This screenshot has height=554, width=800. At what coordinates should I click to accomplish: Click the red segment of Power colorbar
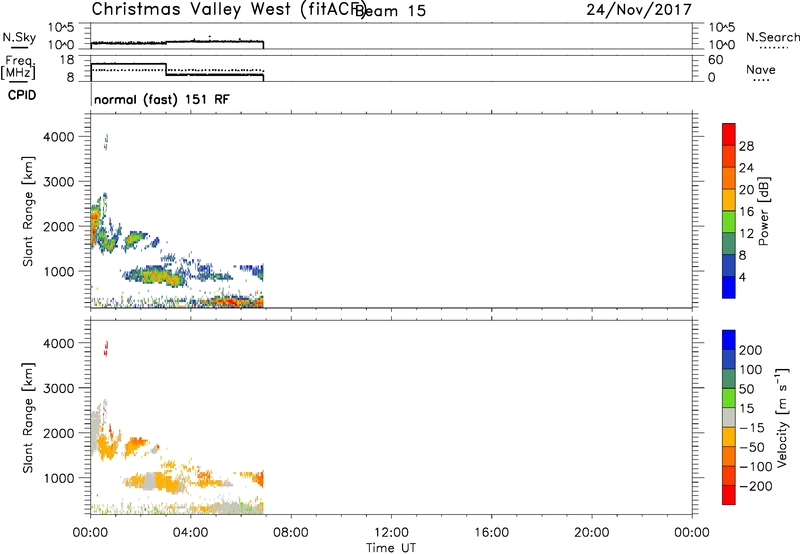tap(729, 134)
